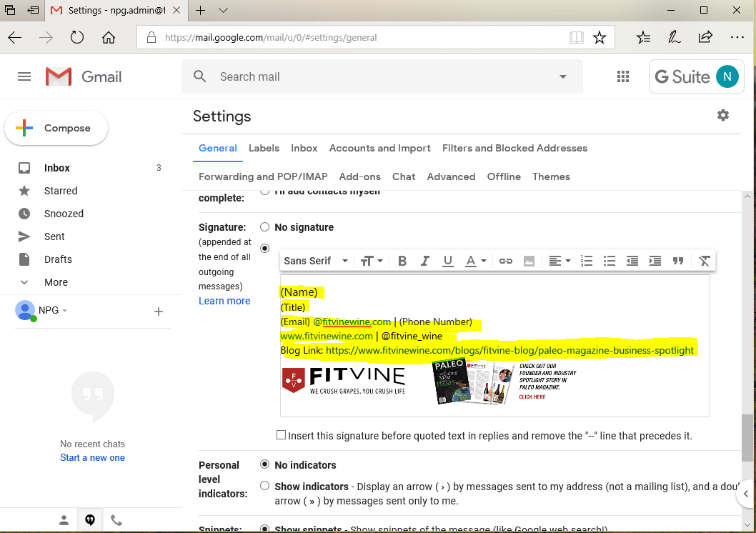Viewport: 756px width, 533px height.
Task: Open the text size dropdown
Action: pos(372,261)
